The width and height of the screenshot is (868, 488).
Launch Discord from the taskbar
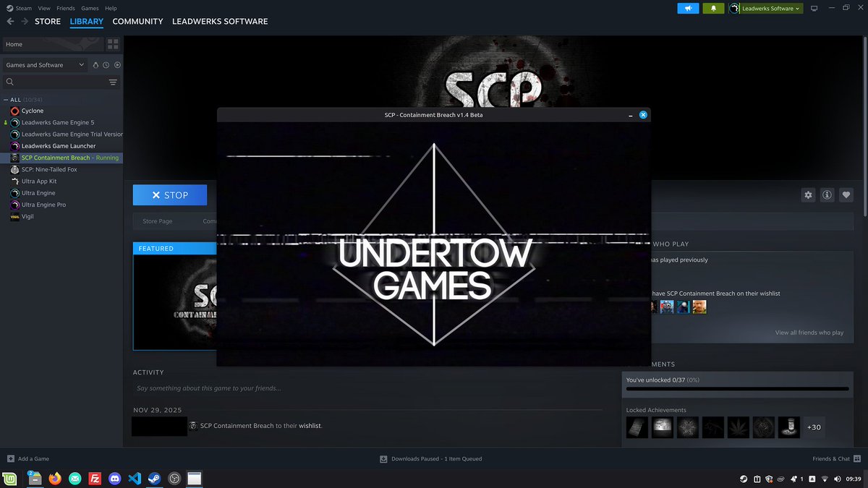click(115, 478)
